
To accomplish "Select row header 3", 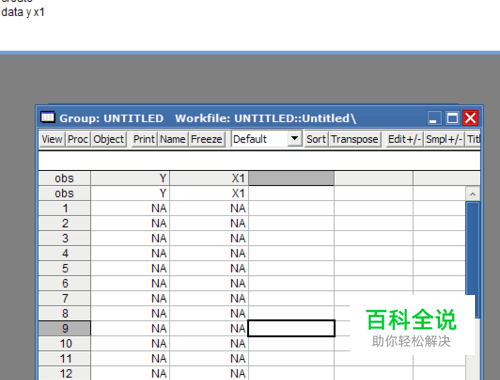I will pyautogui.click(x=64, y=238).
